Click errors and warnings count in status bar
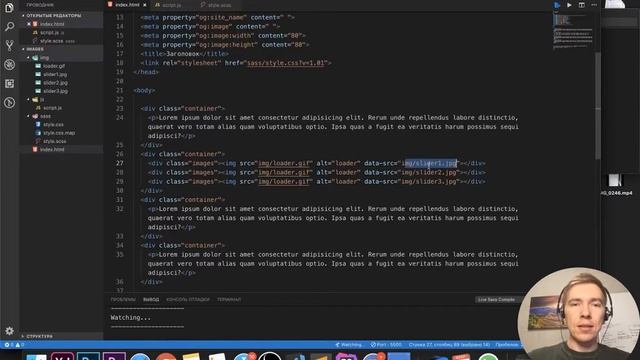Screen dimensions: 640x360 (14, 345)
